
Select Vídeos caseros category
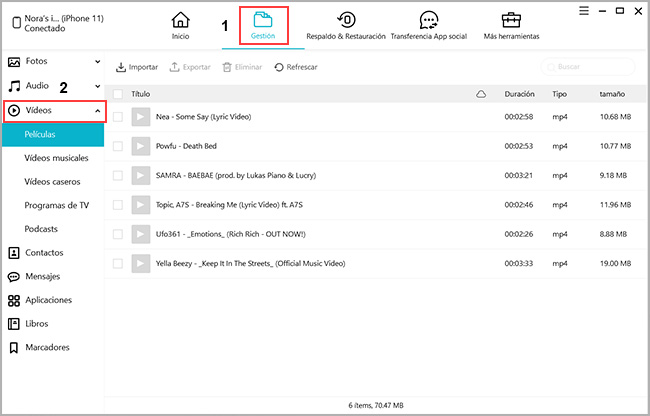pos(53,181)
